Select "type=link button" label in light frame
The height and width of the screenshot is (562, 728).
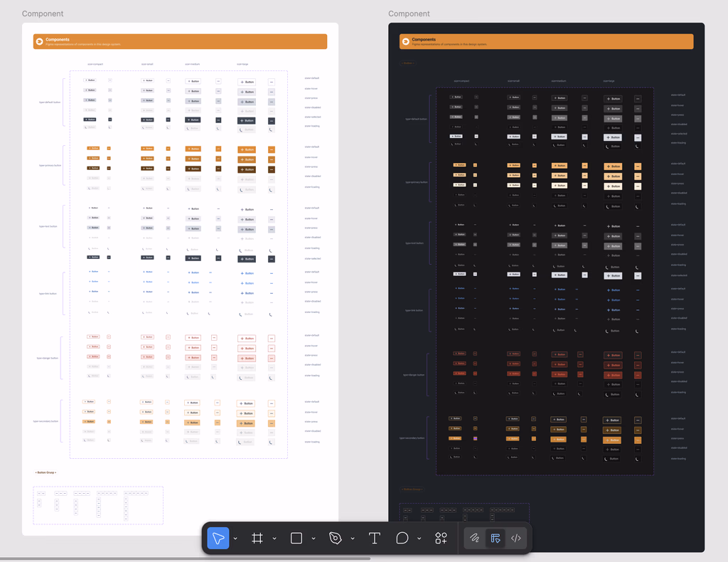48,294
